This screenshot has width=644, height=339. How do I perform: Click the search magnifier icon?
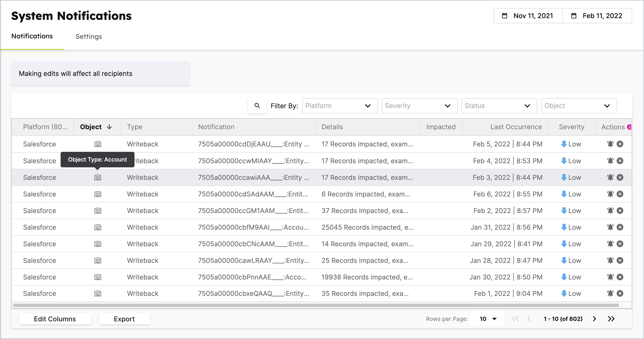pos(257,106)
